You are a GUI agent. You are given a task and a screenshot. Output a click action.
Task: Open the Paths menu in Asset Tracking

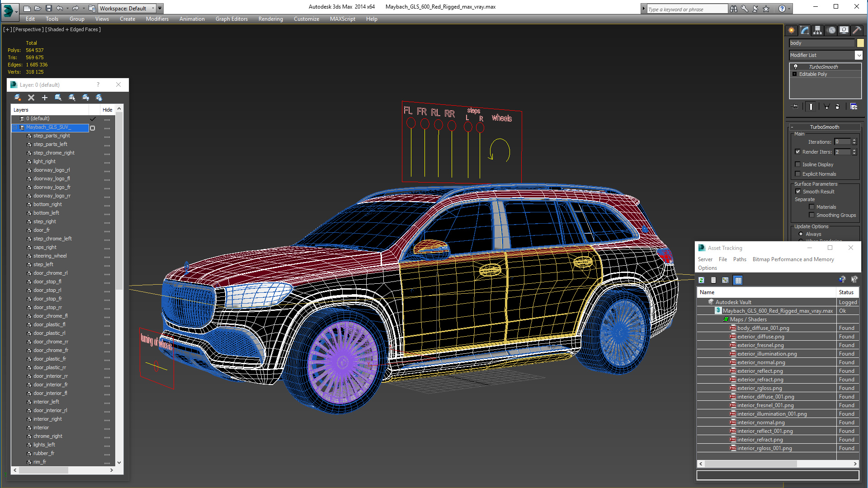coord(740,259)
